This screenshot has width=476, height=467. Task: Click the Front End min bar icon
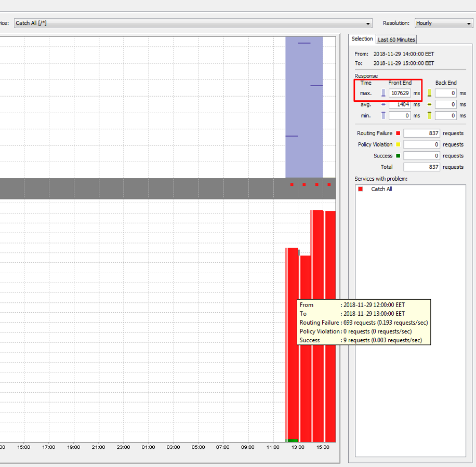click(384, 115)
